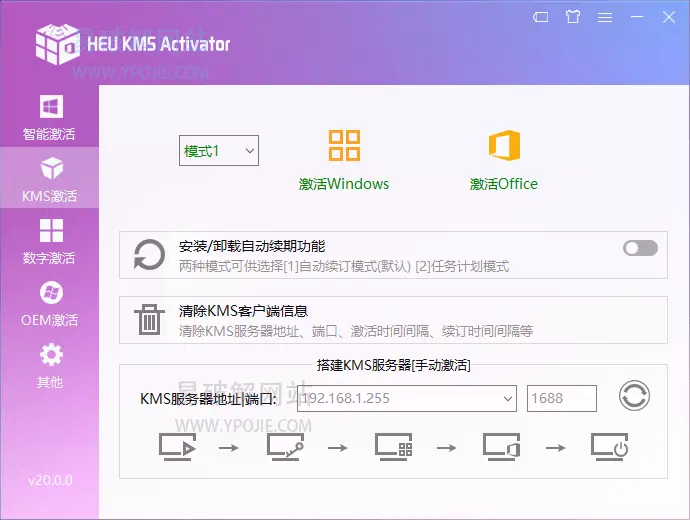Close the HEU KMS Activator window

coord(669,17)
